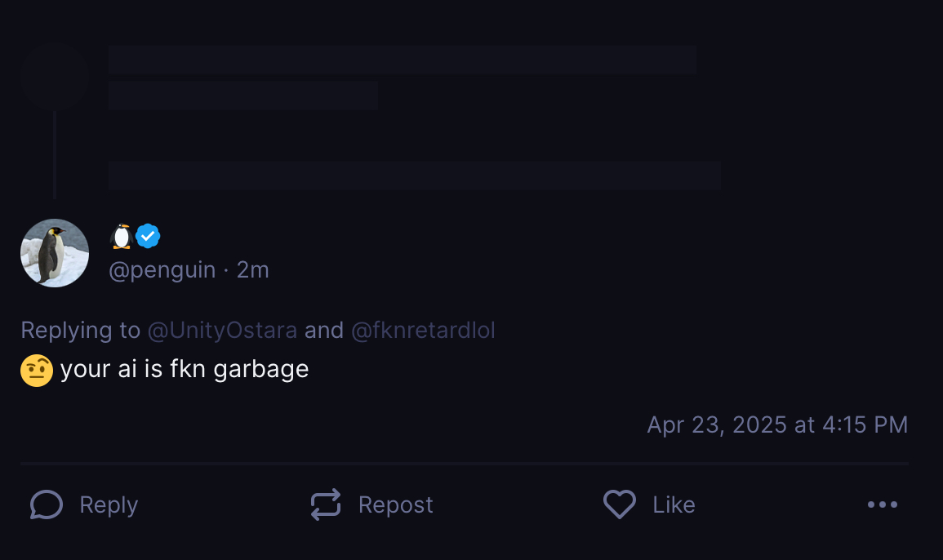Click the "2m" relative post time
Image resolution: width=943 pixels, height=560 pixels.
(x=253, y=270)
